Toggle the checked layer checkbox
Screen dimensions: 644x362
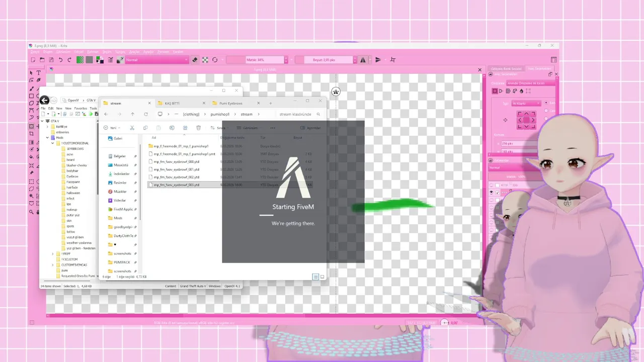498,193
